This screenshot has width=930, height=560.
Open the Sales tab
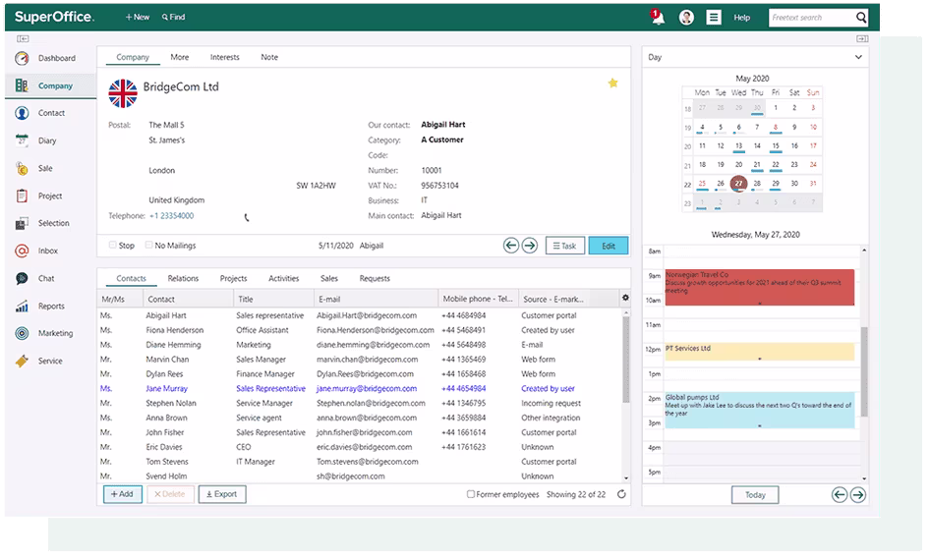pos(329,278)
